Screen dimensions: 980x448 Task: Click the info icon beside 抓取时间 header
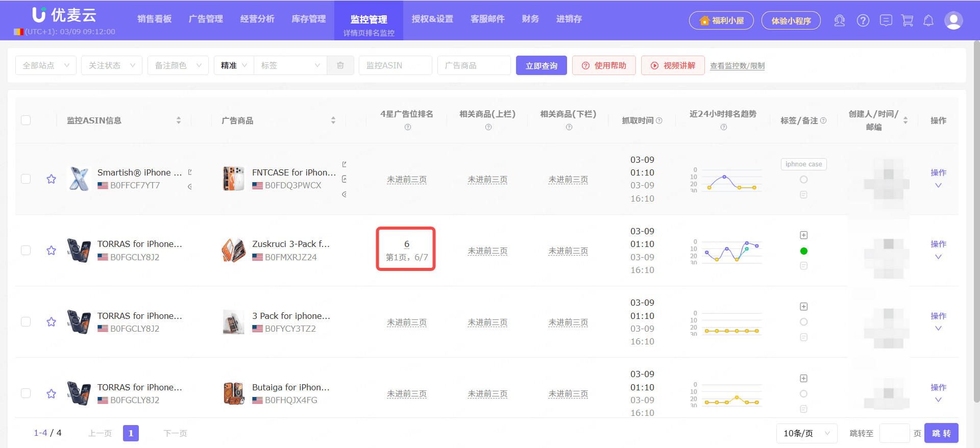tap(659, 120)
